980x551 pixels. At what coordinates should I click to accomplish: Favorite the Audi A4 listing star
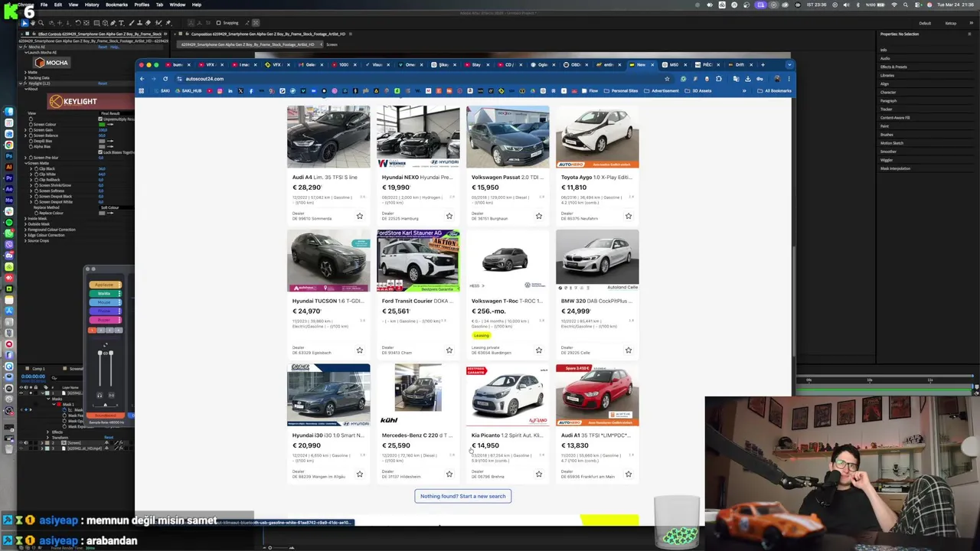[359, 216]
